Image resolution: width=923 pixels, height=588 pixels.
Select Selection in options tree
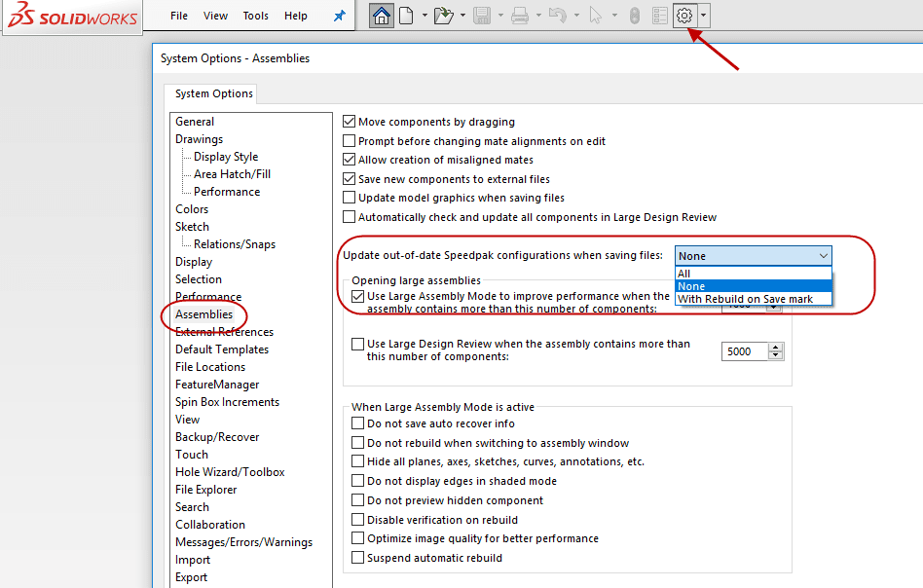coord(199,279)
